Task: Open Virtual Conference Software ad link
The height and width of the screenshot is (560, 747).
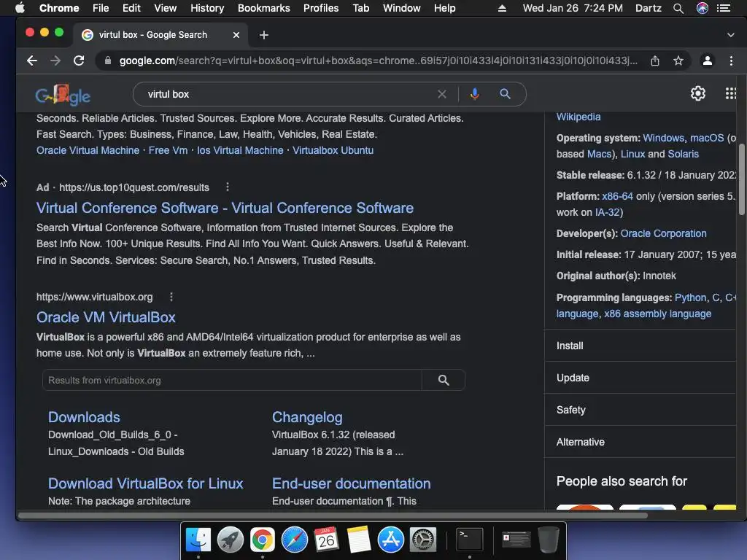Action: coord(225,208)
